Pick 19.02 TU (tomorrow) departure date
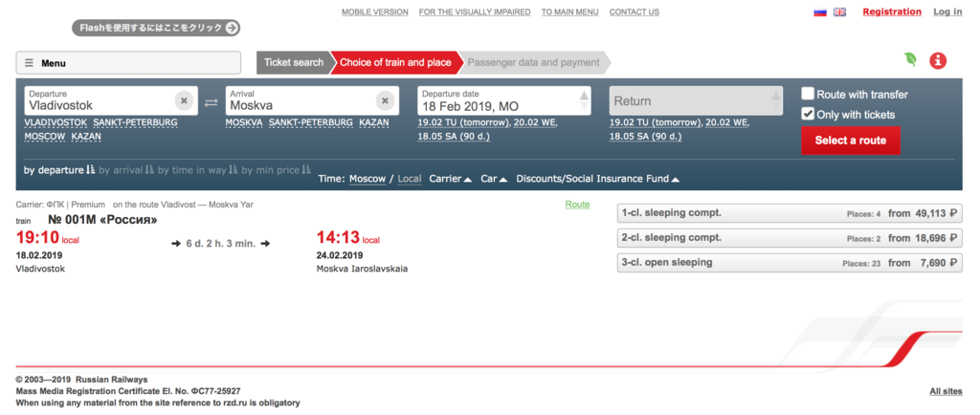 coord(464,122)
